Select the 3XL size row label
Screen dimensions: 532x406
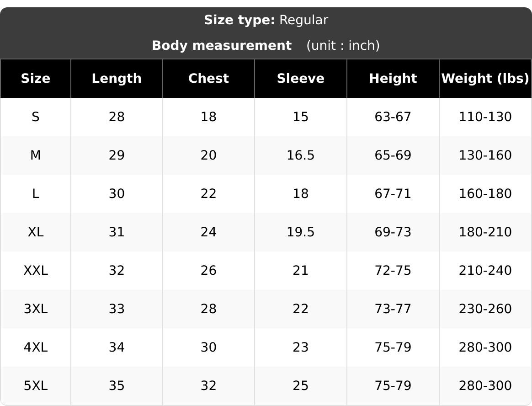click(36, 309)
